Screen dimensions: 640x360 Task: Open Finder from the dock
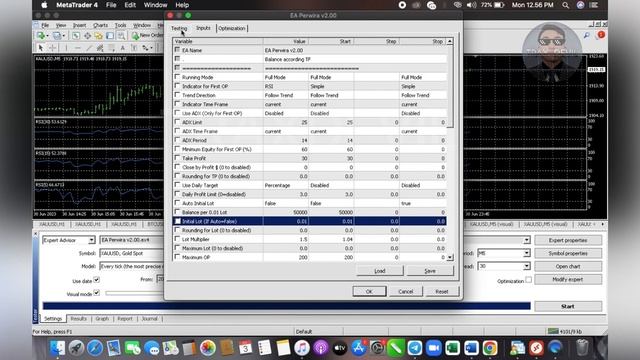[x=57, y=348]
